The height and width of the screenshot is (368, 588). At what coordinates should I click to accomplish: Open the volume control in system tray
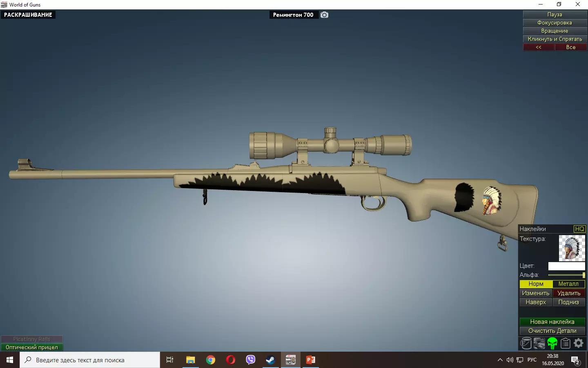point(510,360)
